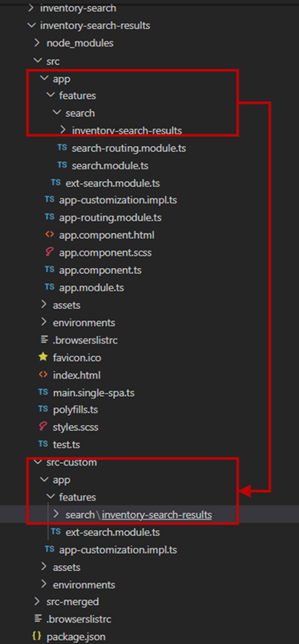Click the TS icon of app.component.ts
Screen dimensions: 299x644
[49, 270]
